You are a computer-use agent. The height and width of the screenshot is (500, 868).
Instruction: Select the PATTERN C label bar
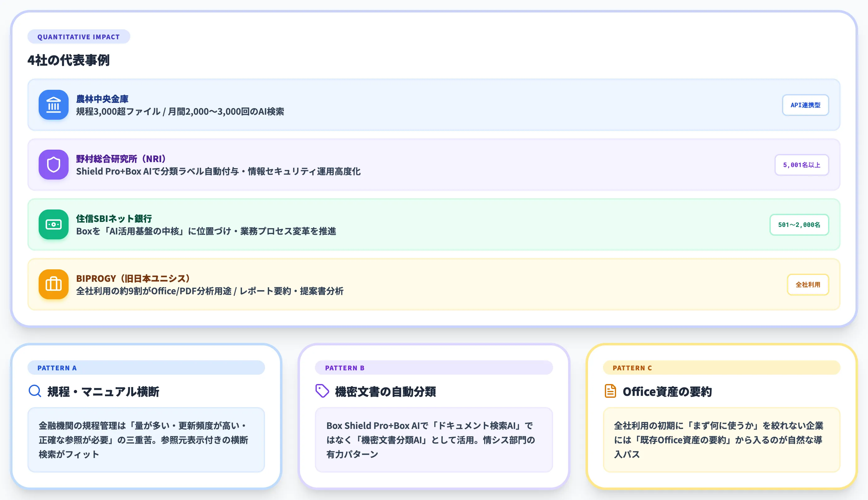coord(721,368)
